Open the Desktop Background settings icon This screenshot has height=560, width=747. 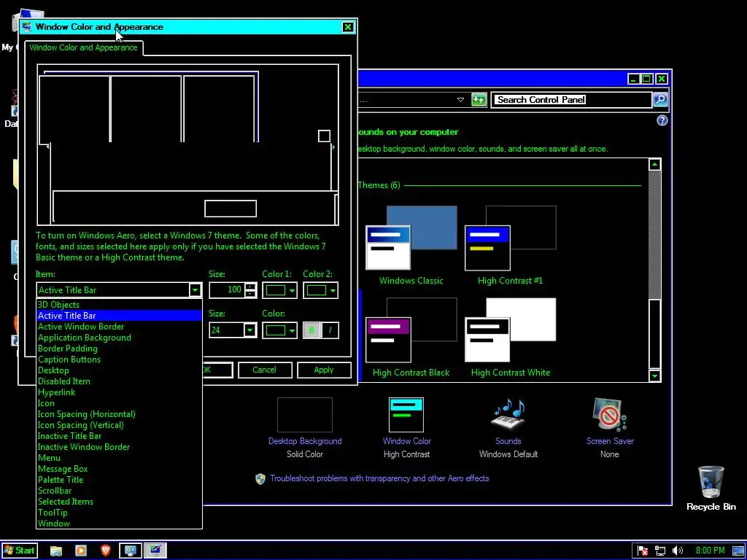pos(305,415)
